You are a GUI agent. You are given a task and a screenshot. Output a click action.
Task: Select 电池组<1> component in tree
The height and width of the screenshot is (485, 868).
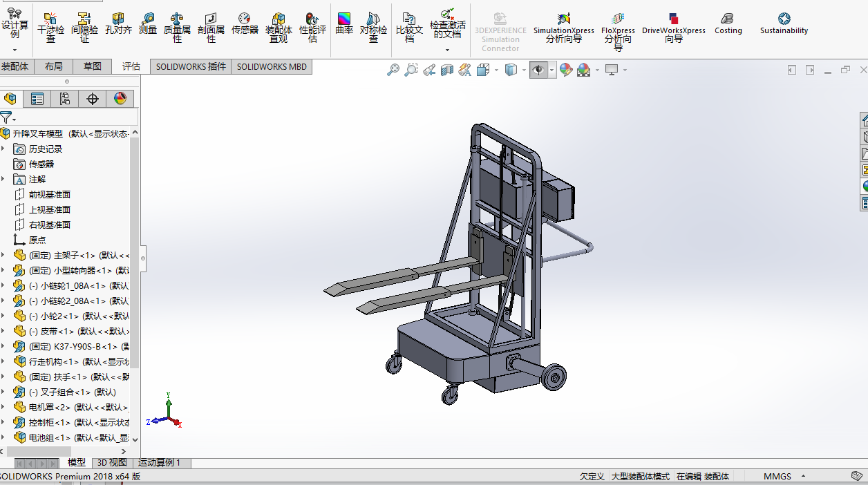(72, 437)
